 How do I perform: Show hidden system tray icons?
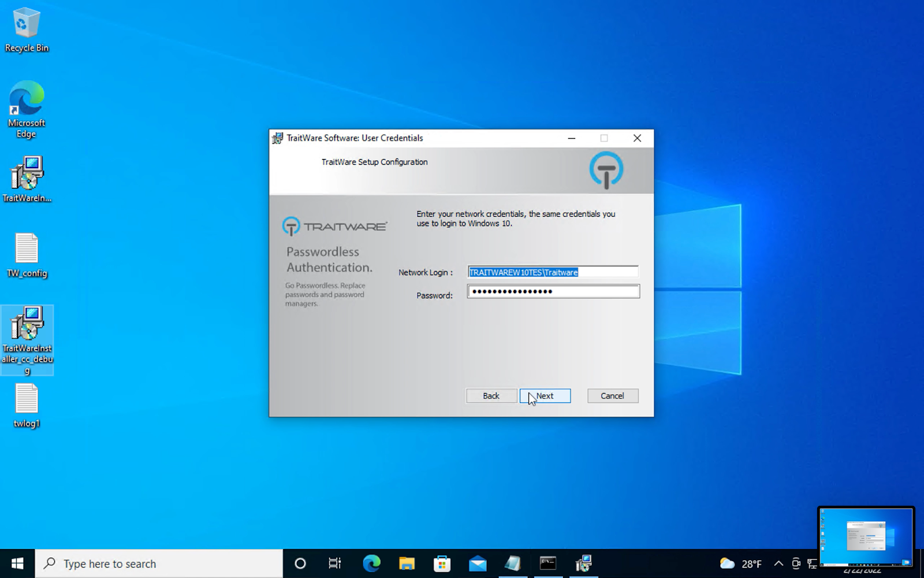[778, 564]
